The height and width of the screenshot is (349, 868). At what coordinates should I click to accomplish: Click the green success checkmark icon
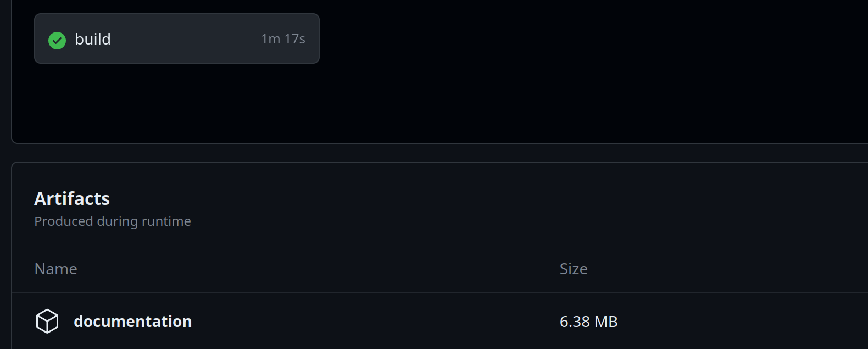coord(57,40)
